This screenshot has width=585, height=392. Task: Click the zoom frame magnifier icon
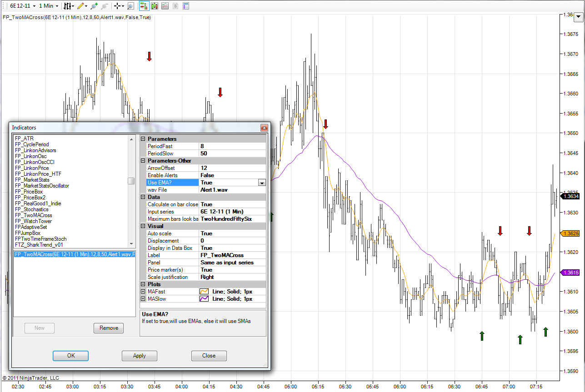(x=130, y=6)
